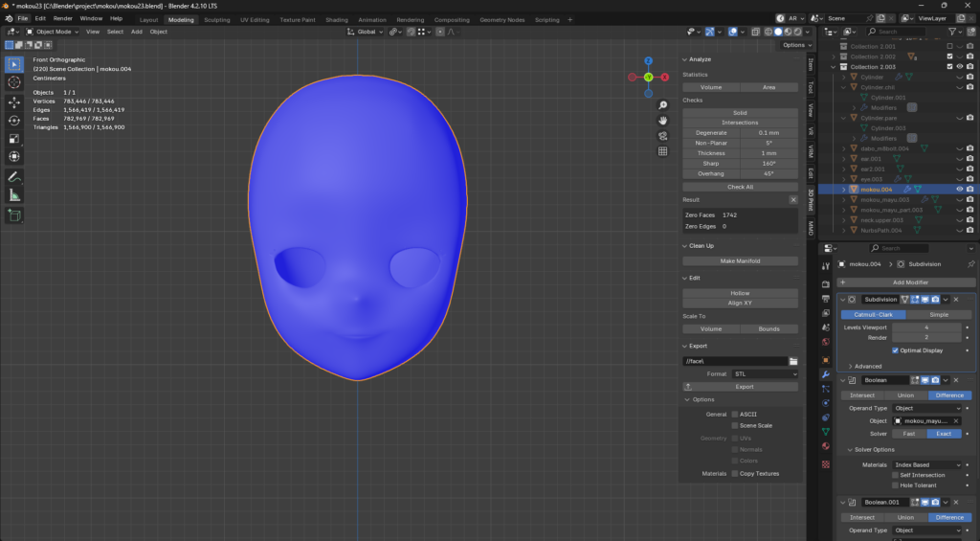Click the zoom magnifier viewport icon
980x541 pixels.
(662, 105)
